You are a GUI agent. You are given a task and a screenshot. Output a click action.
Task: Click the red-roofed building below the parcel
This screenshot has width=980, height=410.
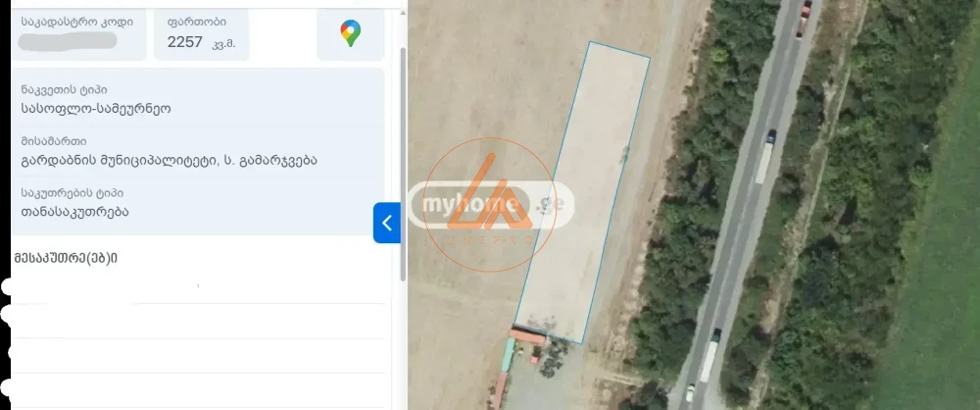(527, 337)
